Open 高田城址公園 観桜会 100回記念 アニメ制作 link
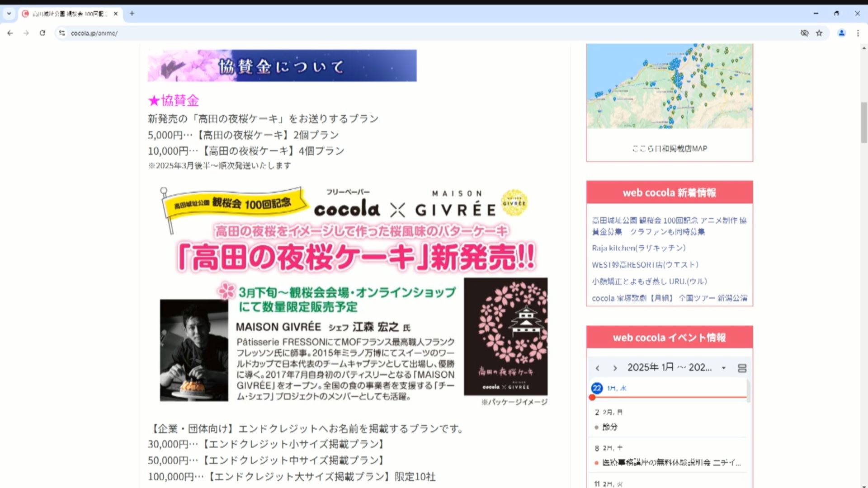This screenshot has height=488, width=868. point(670,226)
